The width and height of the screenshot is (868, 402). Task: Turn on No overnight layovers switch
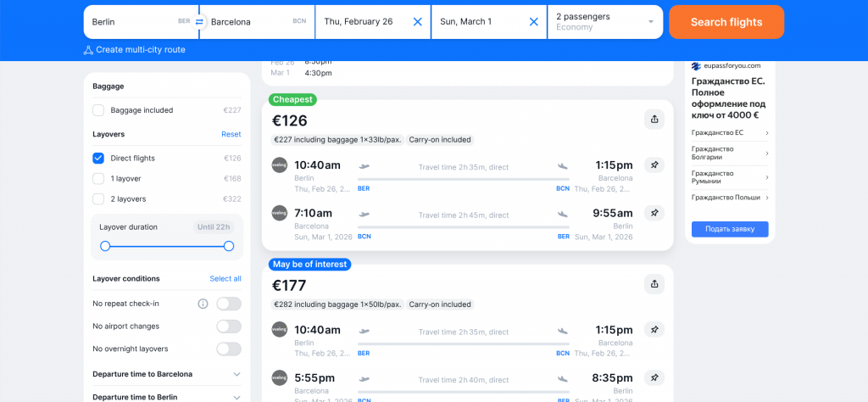coord(228,349)
